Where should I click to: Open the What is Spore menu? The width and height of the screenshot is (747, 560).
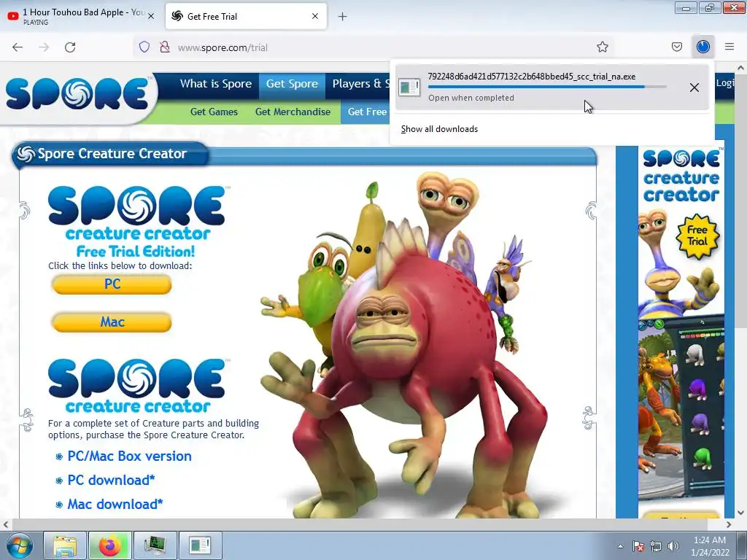pyautogui.click(x=215, y=84)
